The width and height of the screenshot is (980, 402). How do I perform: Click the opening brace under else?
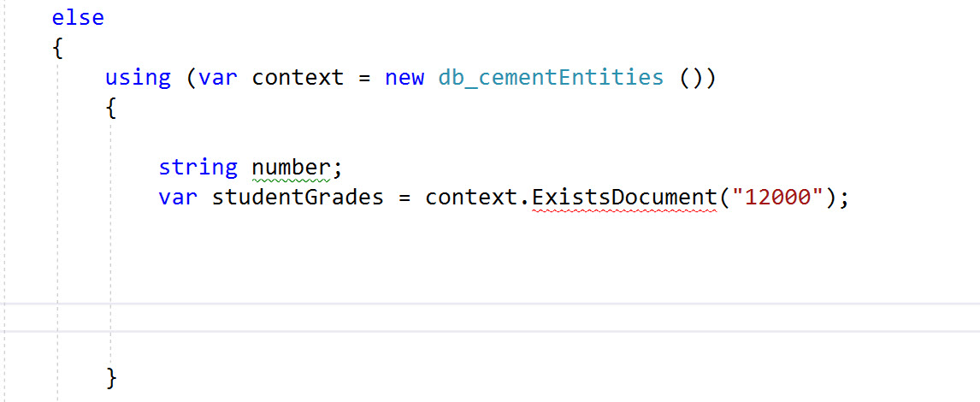[x=57, y=48]
